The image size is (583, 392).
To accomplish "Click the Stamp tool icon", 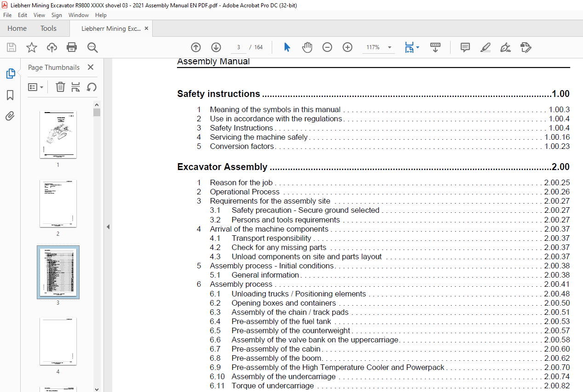I will [526, 47].
